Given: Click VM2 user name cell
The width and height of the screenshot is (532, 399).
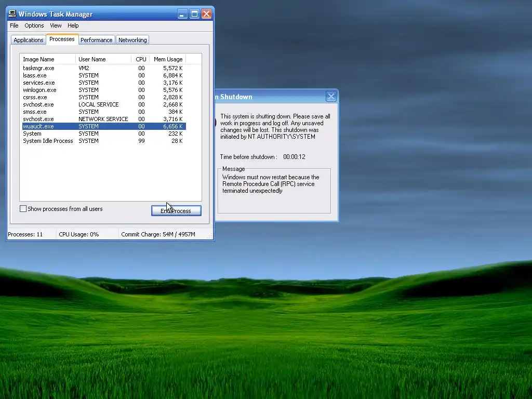Looking at the screenshot, I should 84,68.
